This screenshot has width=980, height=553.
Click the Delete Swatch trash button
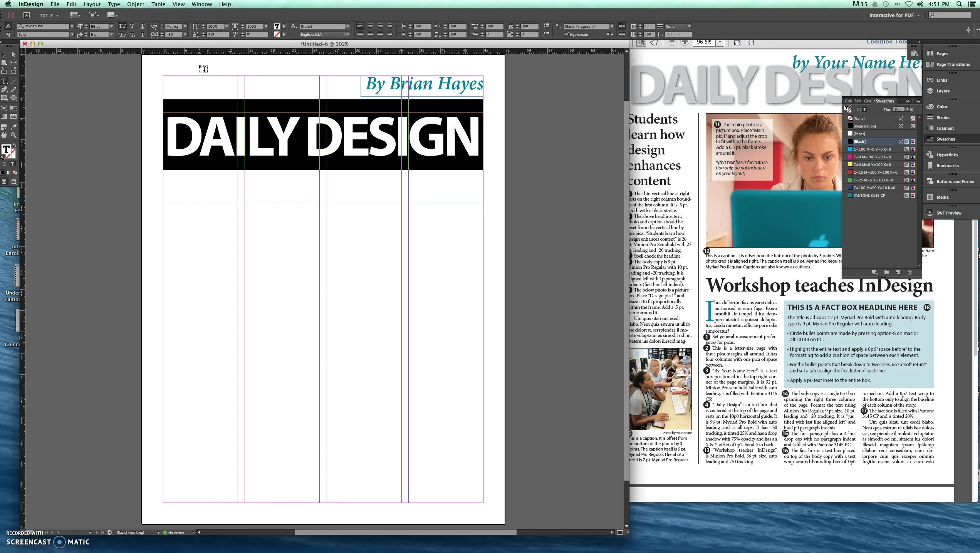tap(910, 272)
